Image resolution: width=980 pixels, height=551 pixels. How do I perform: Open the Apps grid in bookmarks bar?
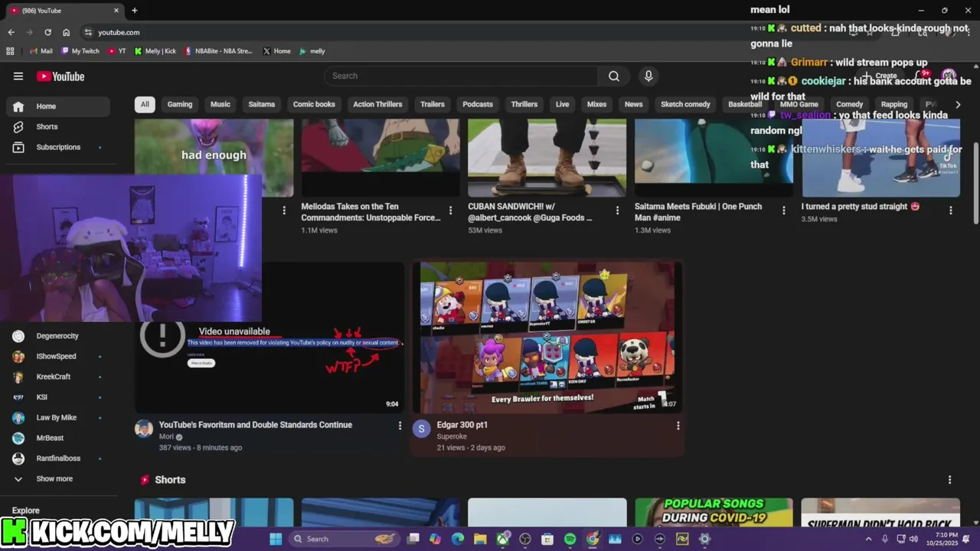(x=10, y=51)
